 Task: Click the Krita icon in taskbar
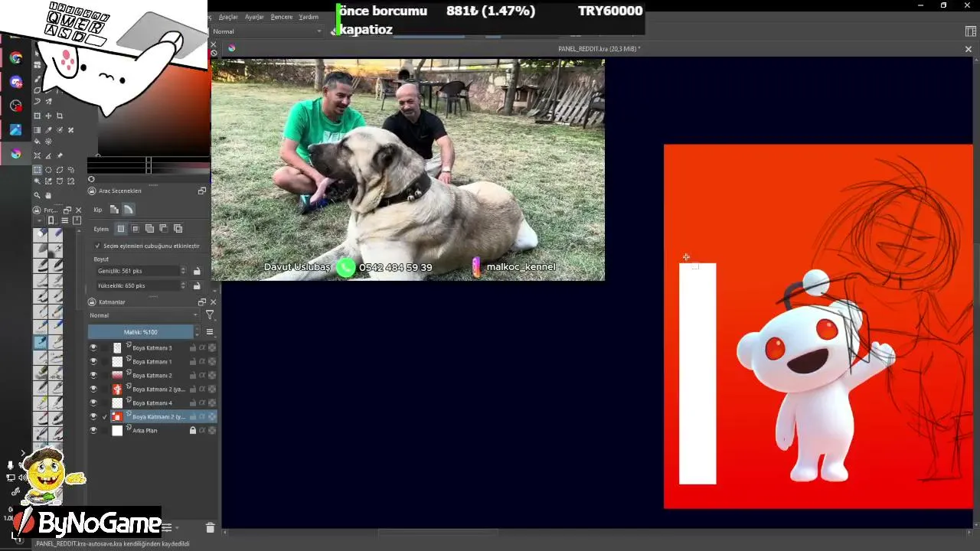pyautogui.click(x=16, y=154)
